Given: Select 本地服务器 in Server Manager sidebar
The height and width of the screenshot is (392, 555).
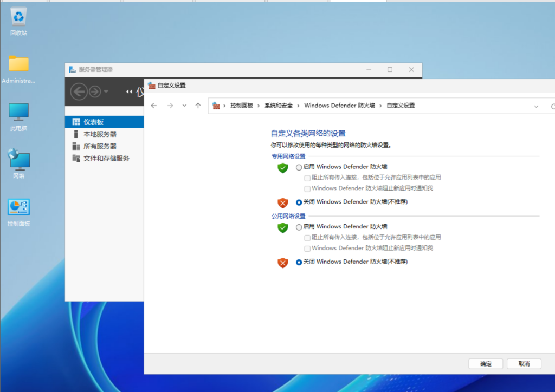Looking at the screenshot, I should pyautogui.click(x=105, y=134).
